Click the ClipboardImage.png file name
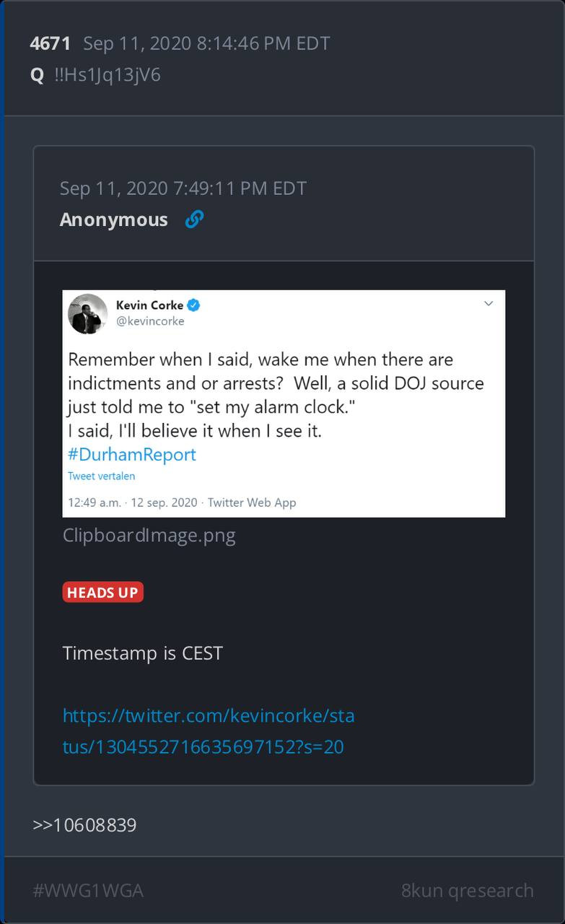The height and width of the screenshot is (924, 565). pyautogui.click(x=149, y=536)
